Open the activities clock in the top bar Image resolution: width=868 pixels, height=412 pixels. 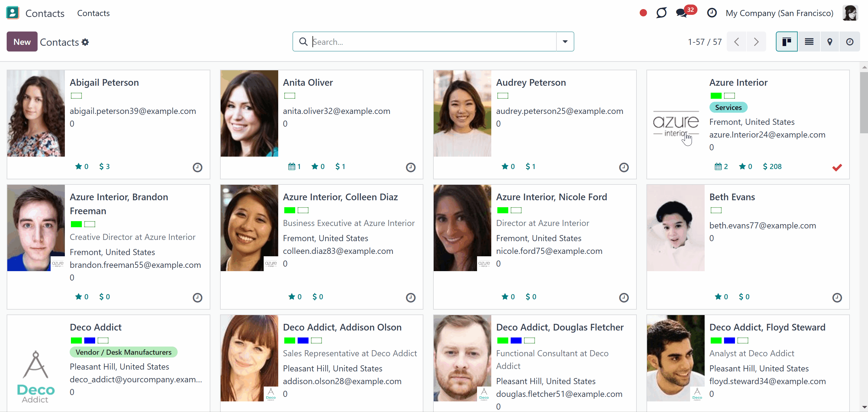tap(712, 13)
